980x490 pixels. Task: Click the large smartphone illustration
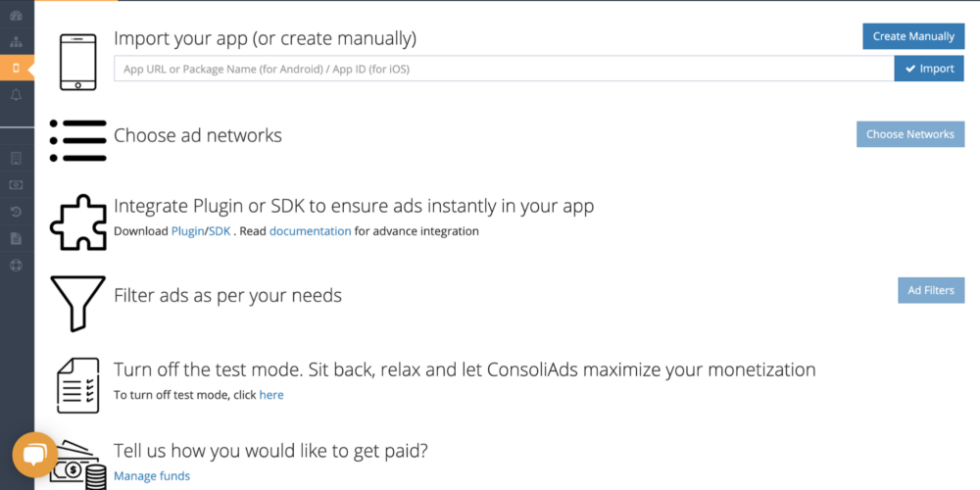(78, 62)
